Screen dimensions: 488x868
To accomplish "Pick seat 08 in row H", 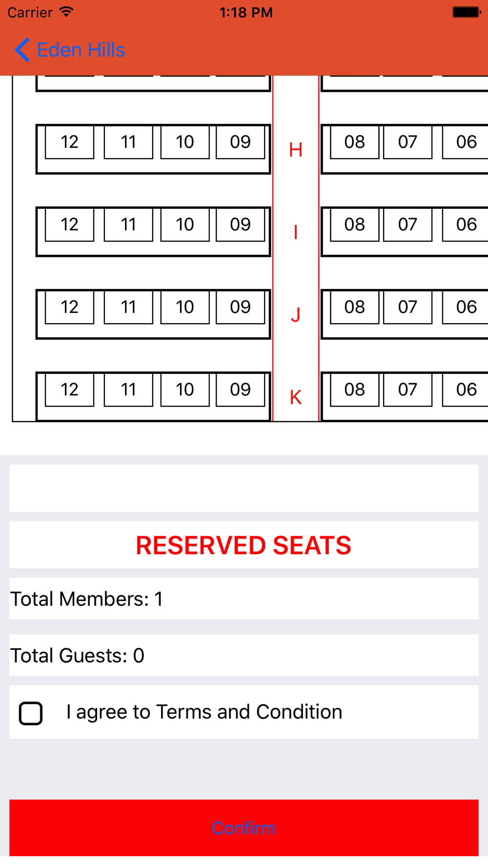I will (355, 142).
